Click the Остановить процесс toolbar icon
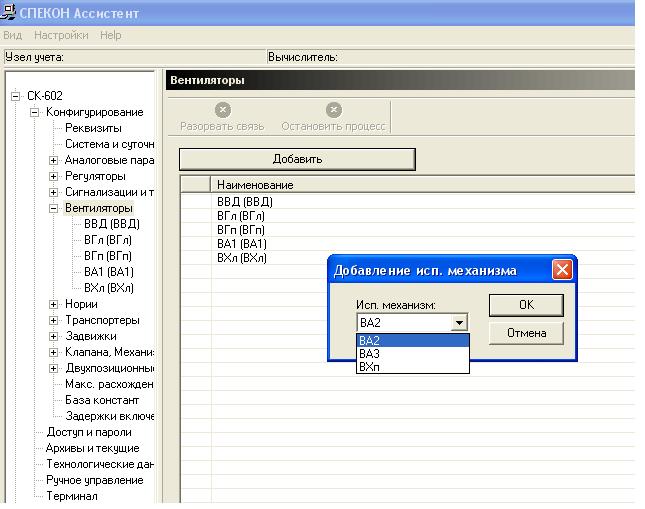 (334, 110)
